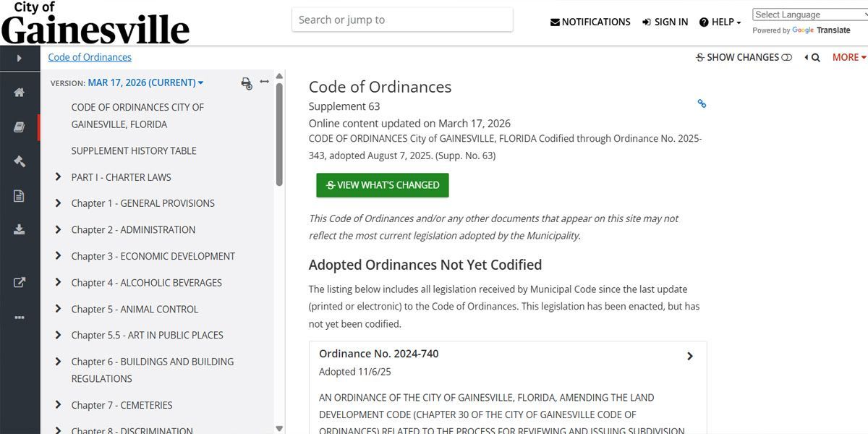
Task: Open Chapter 5 - Animal Control text
Action: [135, 309]
